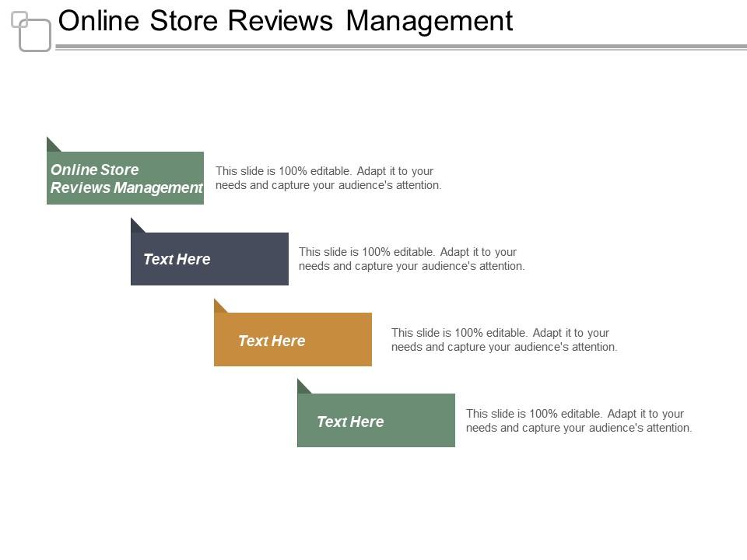Screen dimensions: 747x560
Task: Click the double divider line under the title
Action: point(398,46)
